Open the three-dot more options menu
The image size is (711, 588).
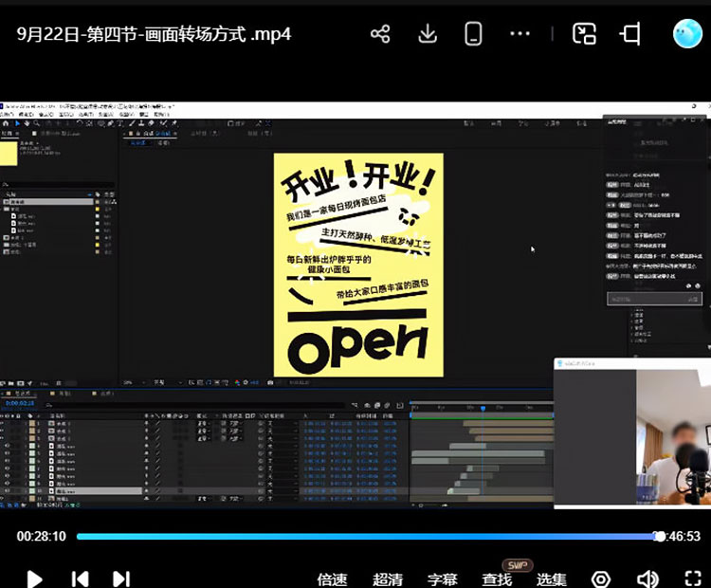point(520,34)
